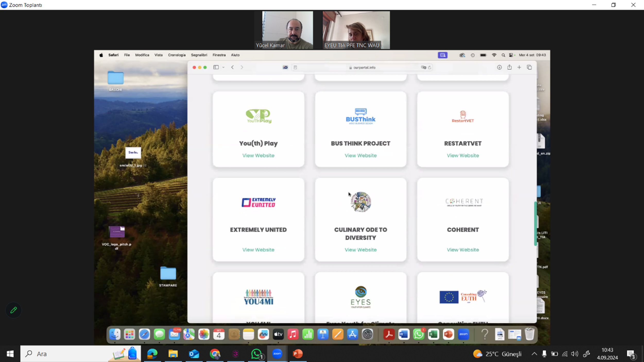Toggle the Safari sidebar button
This screenshot has height=362, width=644.
[x=216, y=67]
